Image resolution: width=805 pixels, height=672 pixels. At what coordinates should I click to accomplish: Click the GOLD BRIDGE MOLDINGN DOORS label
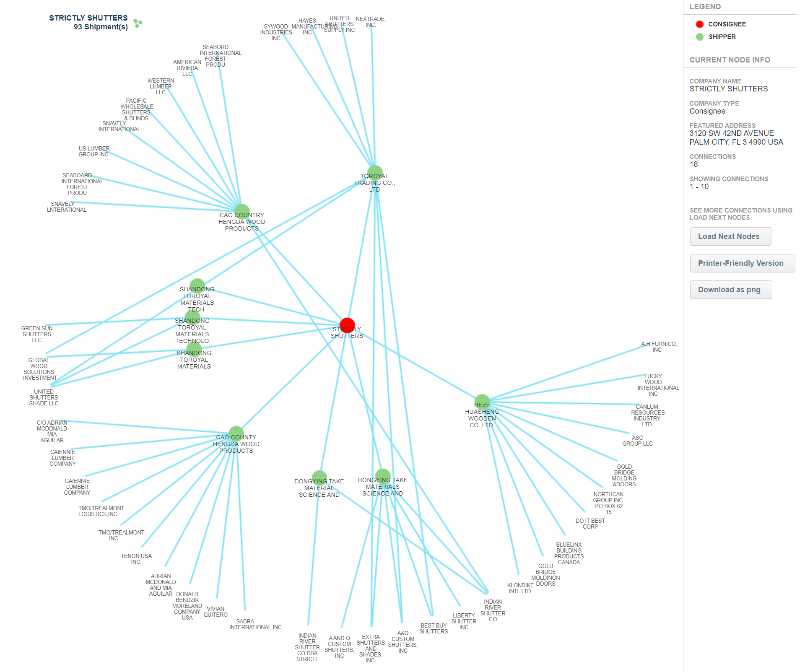(545, 575)
